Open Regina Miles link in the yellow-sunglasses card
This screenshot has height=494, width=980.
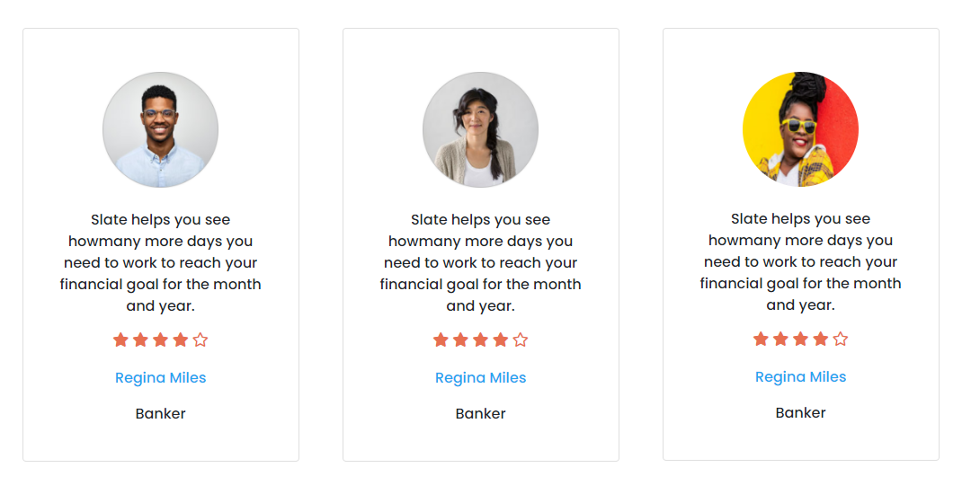click(x=800, y=377)
